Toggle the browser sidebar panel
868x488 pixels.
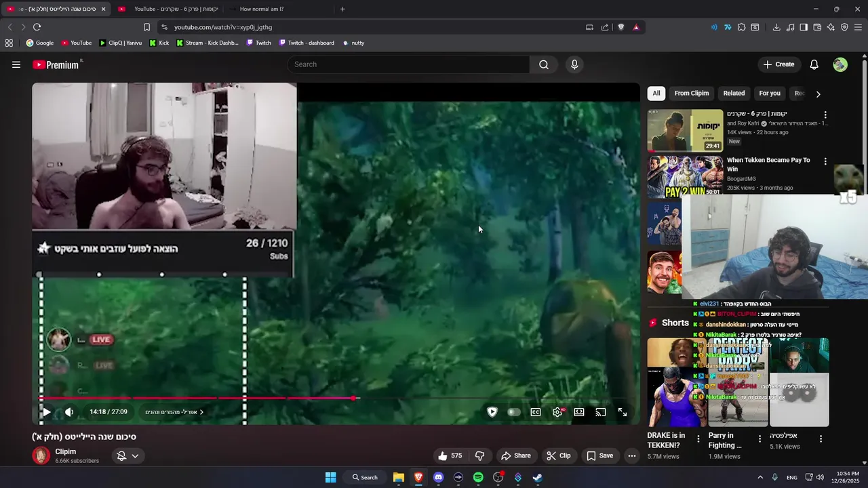pos(804,27)
